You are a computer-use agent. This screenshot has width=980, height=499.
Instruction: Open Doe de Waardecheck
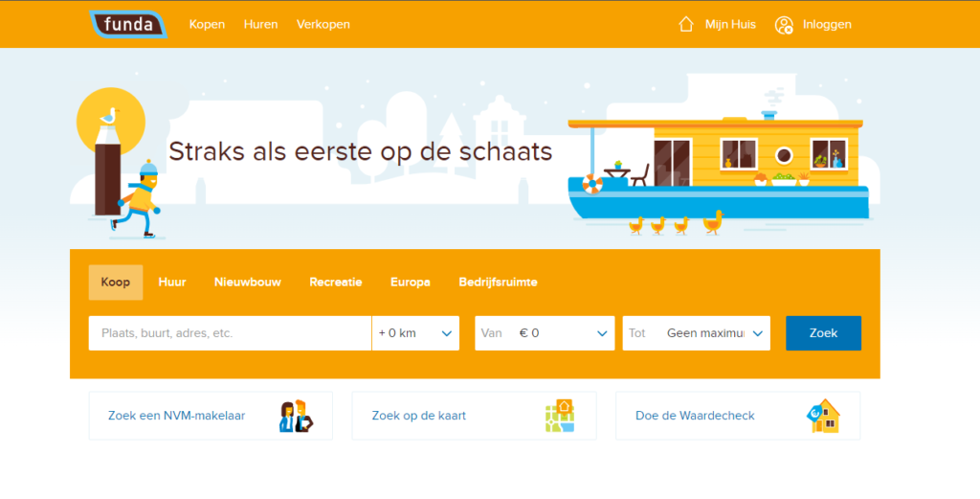[x=738, y=416]
